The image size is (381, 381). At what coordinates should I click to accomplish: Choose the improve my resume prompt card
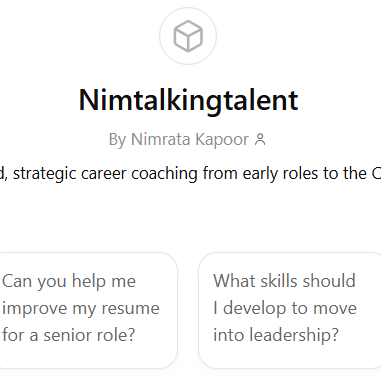pyautogui.click(x=87, y=310)
